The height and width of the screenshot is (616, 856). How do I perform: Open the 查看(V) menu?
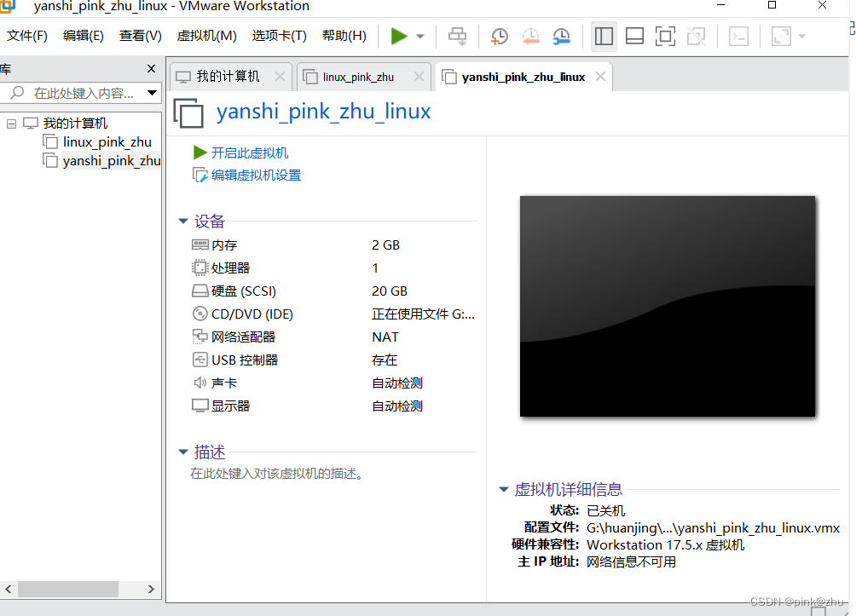(x=141, y=36)
